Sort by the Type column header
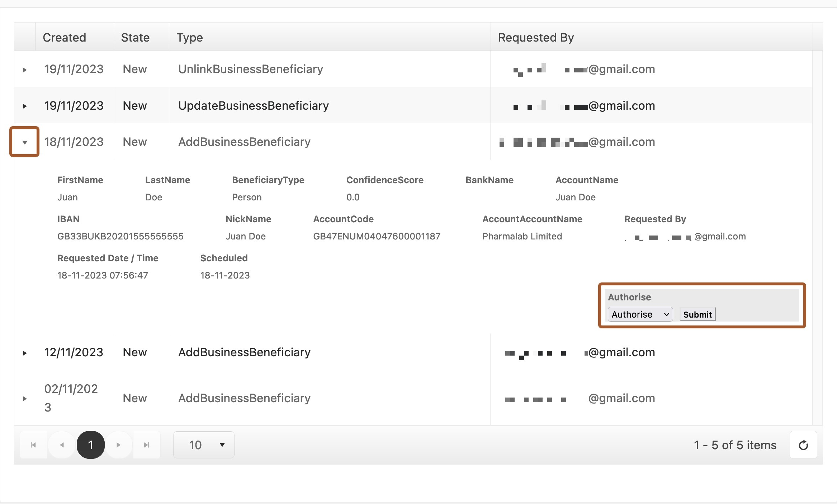 190,37
